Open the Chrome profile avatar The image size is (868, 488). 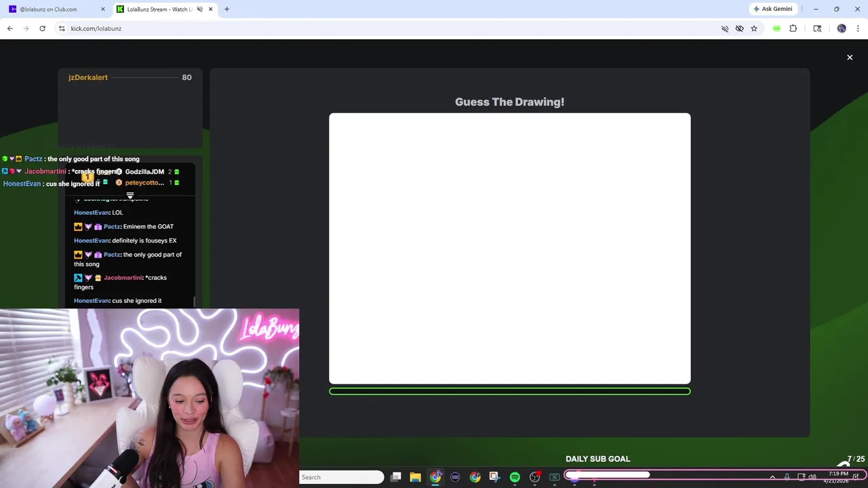pyautogui.click(x=842, y=28)
